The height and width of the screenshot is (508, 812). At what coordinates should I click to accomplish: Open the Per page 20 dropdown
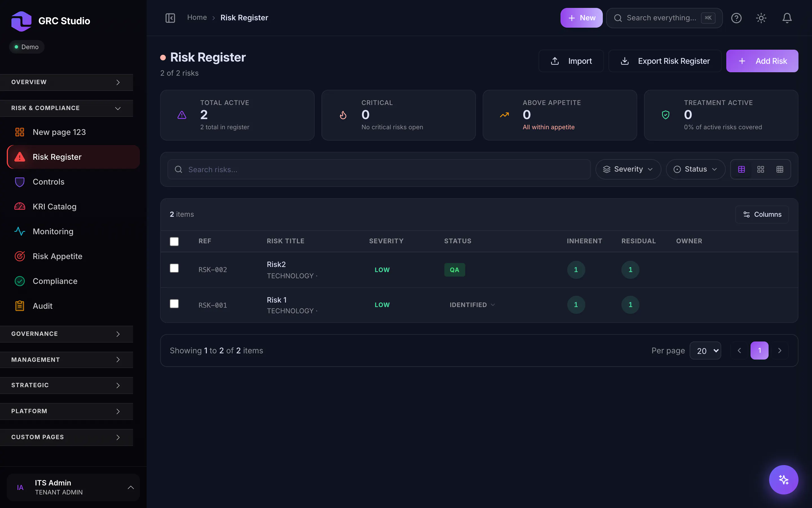pos(705,351)
